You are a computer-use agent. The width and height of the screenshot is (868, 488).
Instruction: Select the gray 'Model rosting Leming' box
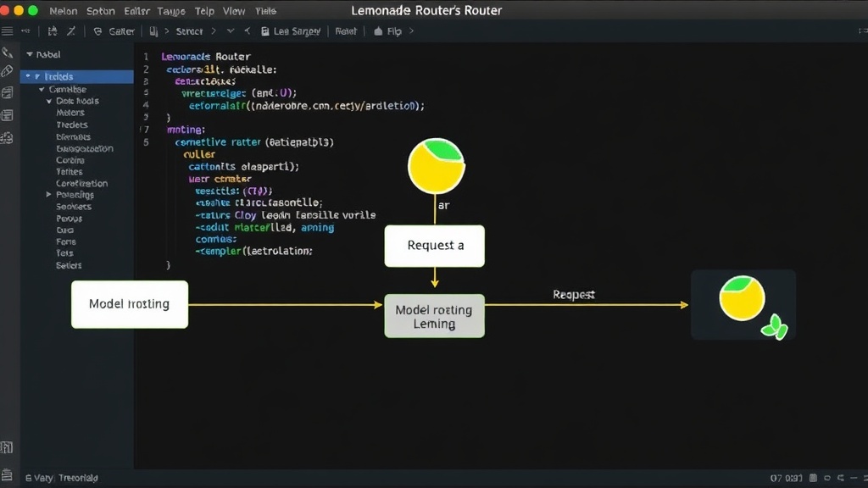tap(435, 316)
